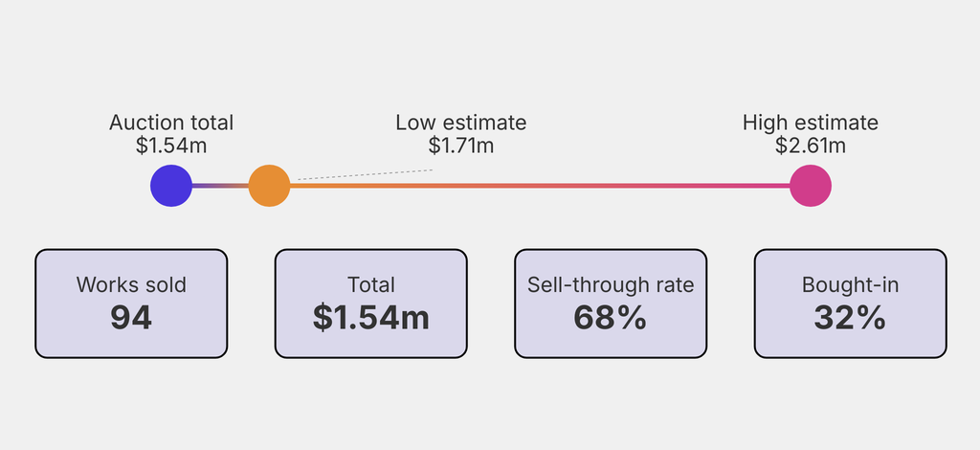
Task: Click the orange Low estimate dot
Action: (x=269, y=186)
